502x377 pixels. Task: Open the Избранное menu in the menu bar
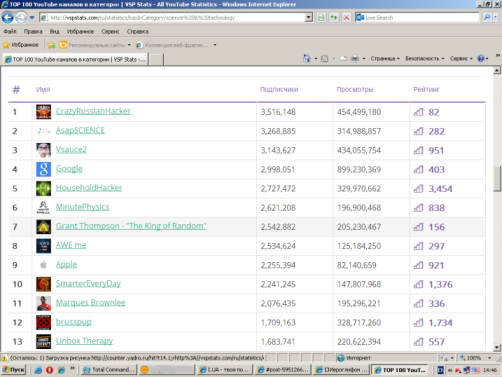tap(80, 31)
